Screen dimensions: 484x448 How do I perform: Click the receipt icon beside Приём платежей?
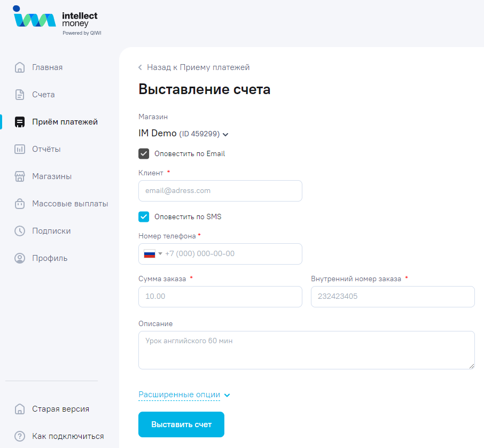pos(20,122)
